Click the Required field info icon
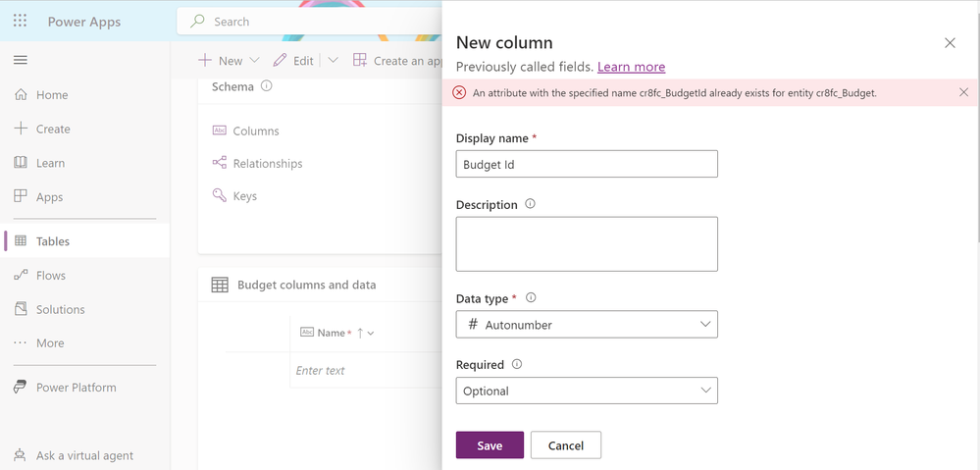The height and width of the screenshot is (470, 980). point(517,364)
